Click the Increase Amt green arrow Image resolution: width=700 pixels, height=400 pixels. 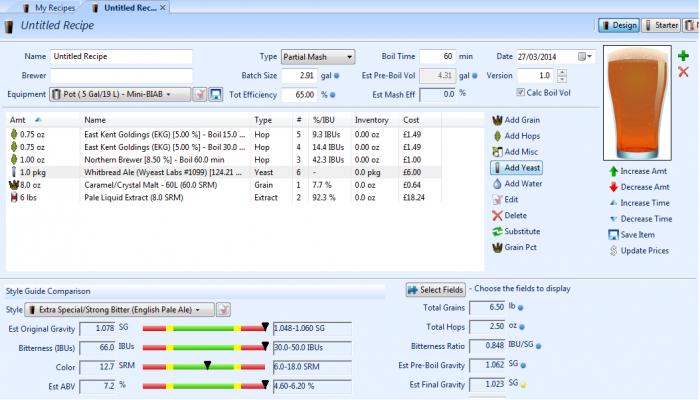tap(613, 171)
